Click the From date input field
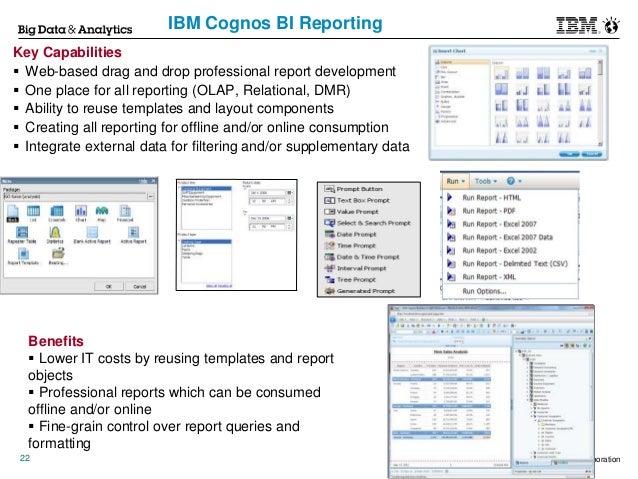 267,193
